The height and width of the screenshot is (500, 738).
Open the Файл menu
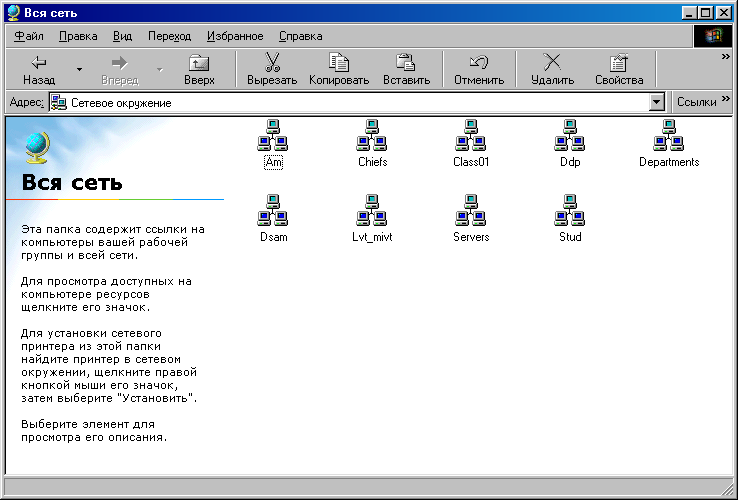pyautogui.click(x=29, y=36)
